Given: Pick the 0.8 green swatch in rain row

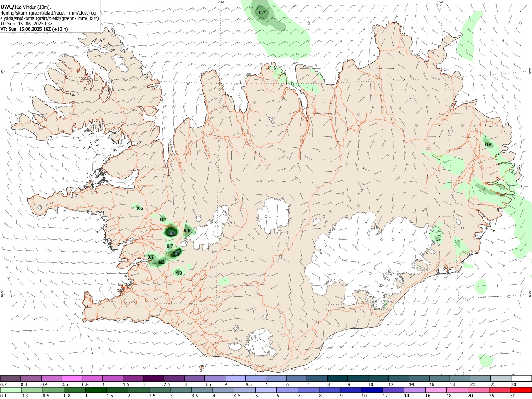Looking at the screenshot, I should click(x=74, y=390).
